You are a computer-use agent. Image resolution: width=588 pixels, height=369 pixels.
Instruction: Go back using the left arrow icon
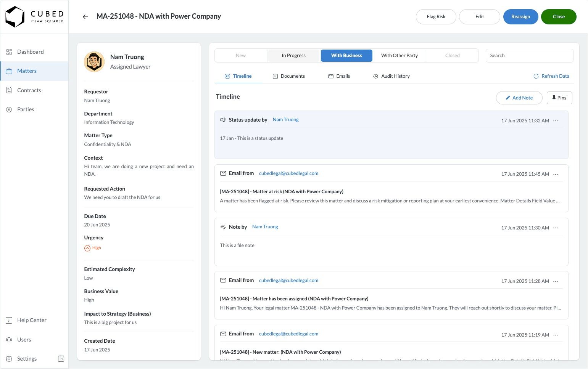(85, 17)
